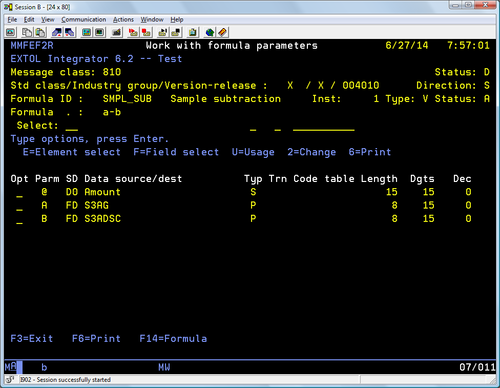Screen dimensions: 500x388
Task: Click the 2=Change option text
Action: tap(312, 152)
